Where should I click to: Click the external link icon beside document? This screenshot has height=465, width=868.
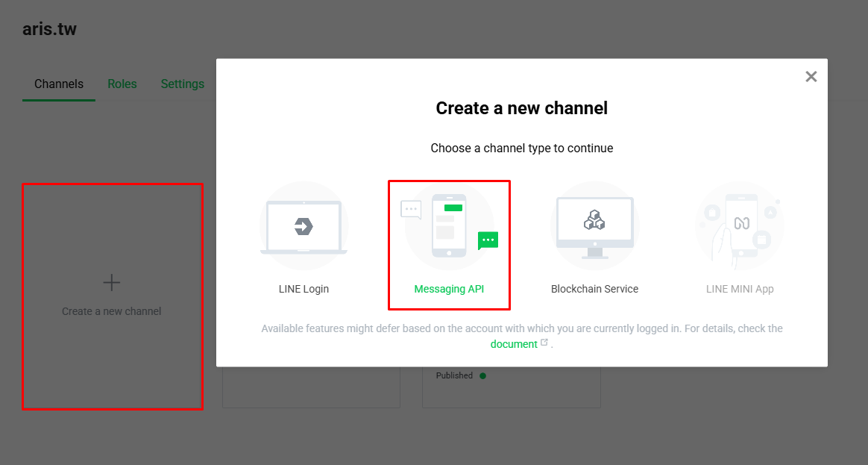(544, 343)
